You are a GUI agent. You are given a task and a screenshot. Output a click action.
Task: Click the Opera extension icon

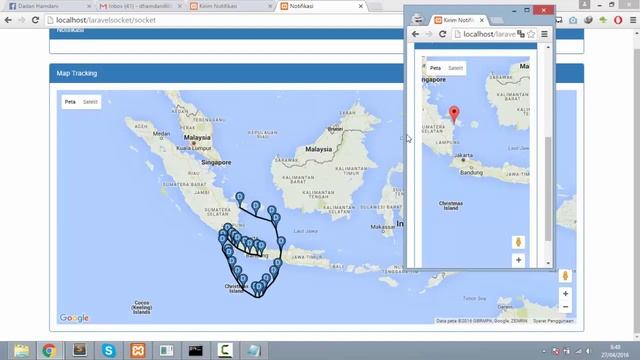(x=618, y=20)
